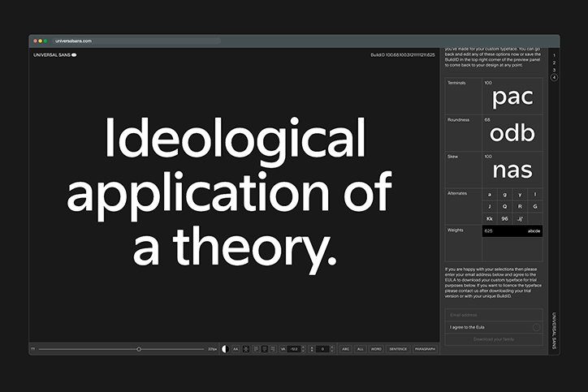Viewport: 588px width, 392px height.
Task: Go to step 4 in side navigation
Action: coord(554,78)
